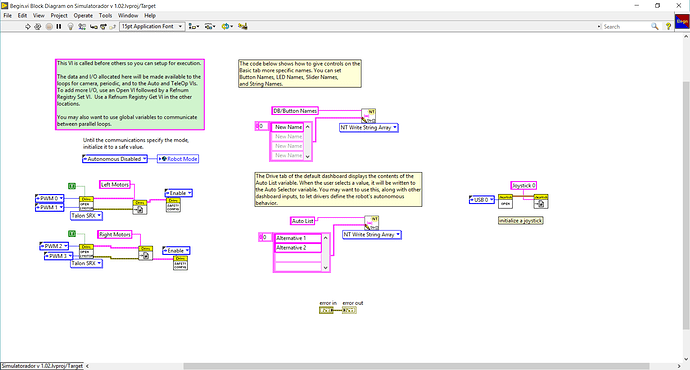The image size is (690, 370).
Task: Open the View menu
Action: pos(38,15)
